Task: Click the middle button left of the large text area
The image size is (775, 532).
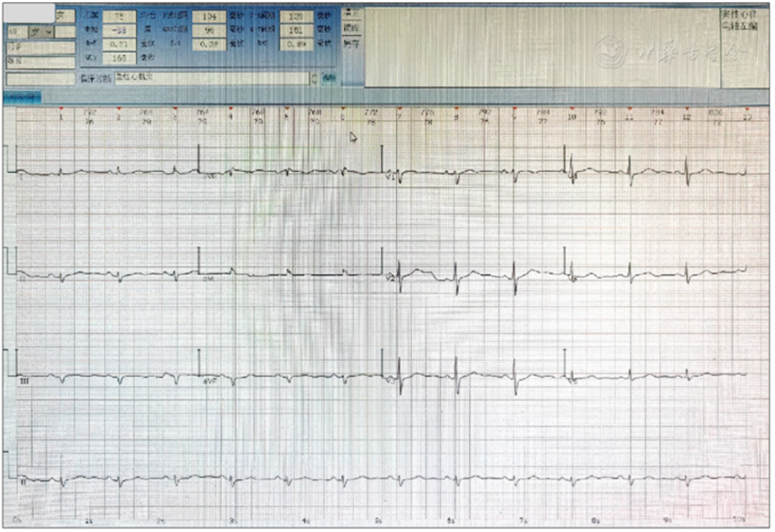Action: click(x=351, y=29)
